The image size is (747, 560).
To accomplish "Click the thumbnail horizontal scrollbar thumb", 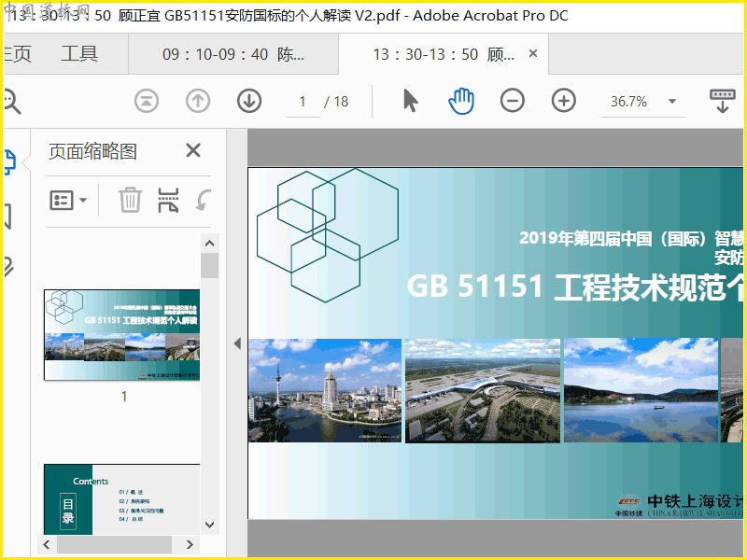I will pyautogui.click(x=114, y=544).
